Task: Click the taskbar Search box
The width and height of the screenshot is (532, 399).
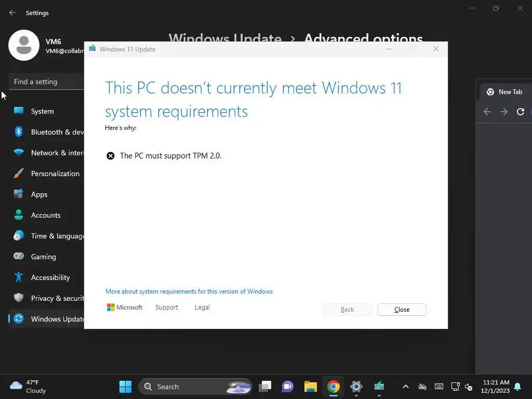Action: 195,387
